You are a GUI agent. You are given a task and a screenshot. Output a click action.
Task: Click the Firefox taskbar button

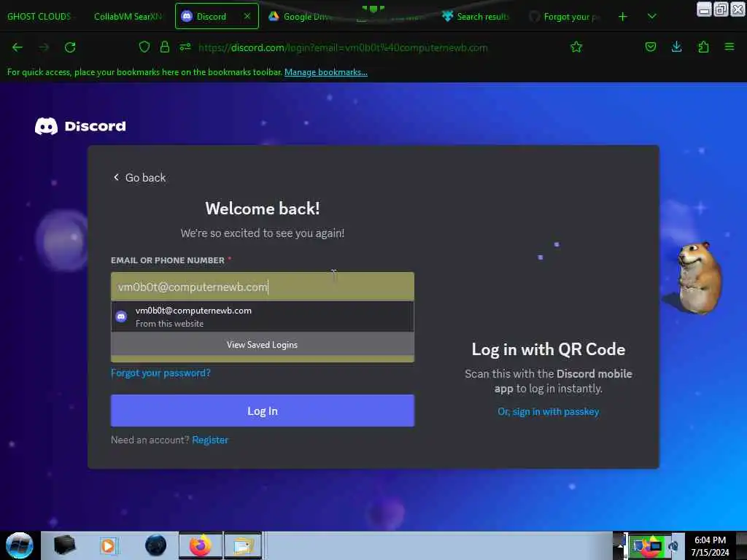point(201,545)
